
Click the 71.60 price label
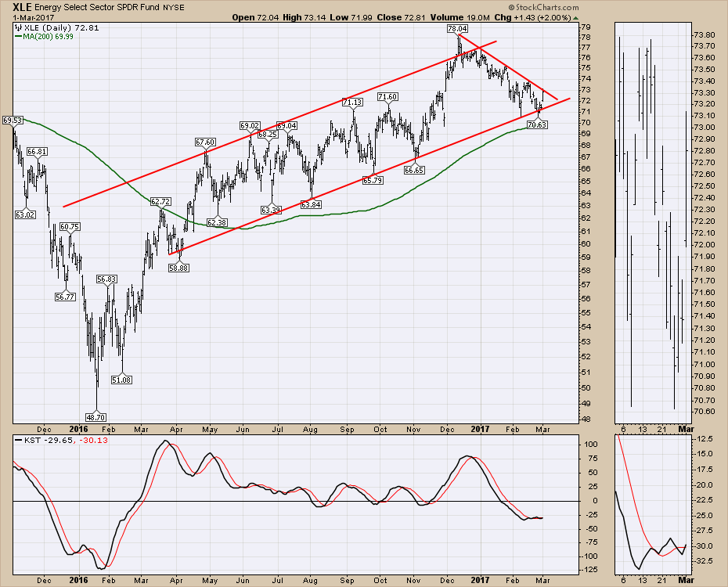387,96
